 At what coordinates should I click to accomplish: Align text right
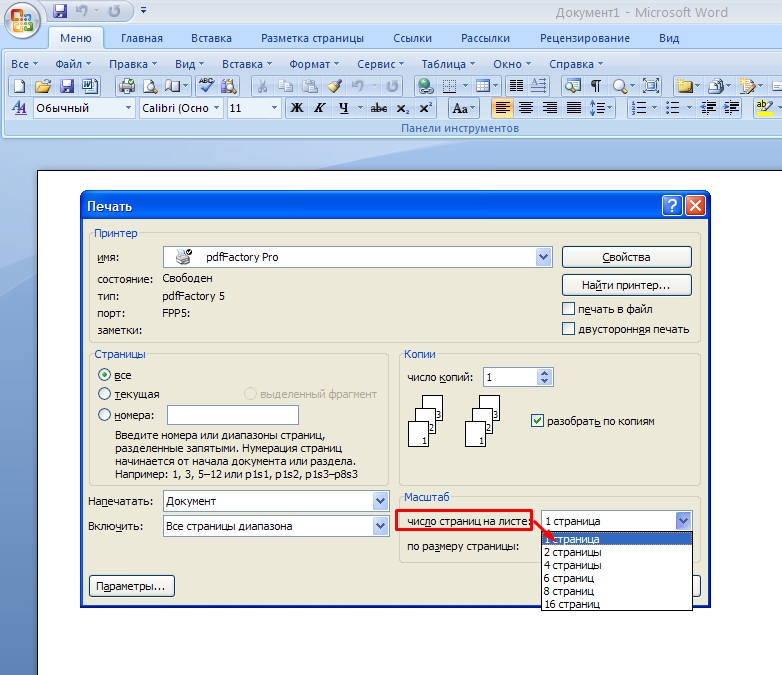pos(550,108)
